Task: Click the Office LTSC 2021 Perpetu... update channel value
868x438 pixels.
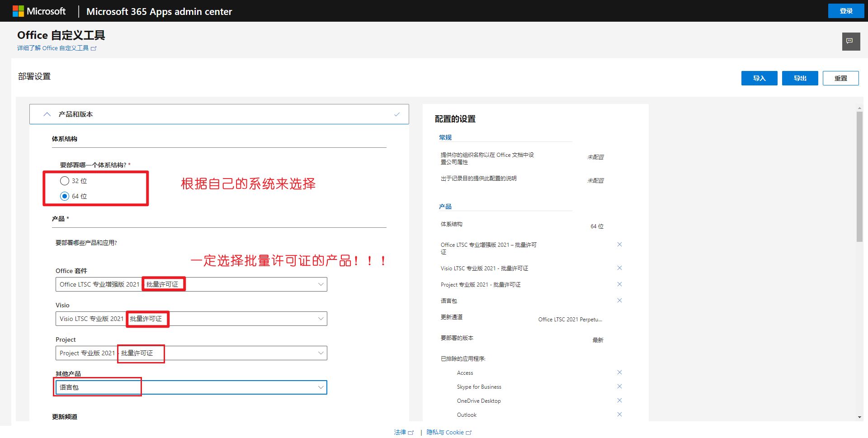Action: [570, 320]
